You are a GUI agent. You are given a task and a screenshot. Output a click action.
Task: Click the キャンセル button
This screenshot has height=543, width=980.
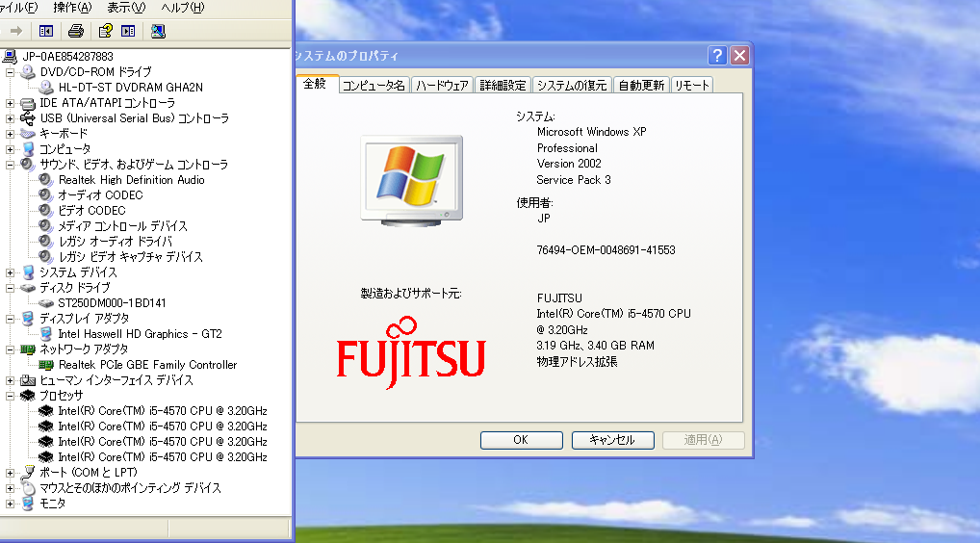pyautogui.click(x=612, y=440)
